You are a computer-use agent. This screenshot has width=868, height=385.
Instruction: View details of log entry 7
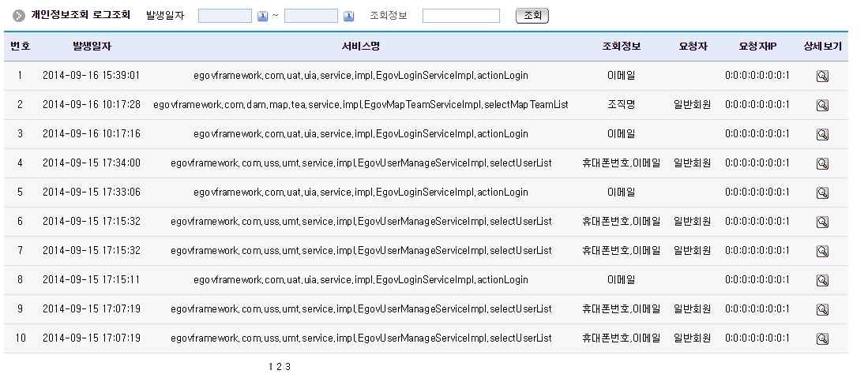click(821, 251)
